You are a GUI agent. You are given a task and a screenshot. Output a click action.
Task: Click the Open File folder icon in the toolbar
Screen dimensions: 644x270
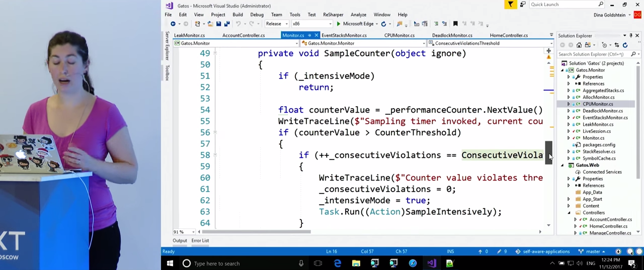pyautogui.click(x=210, y=24)
